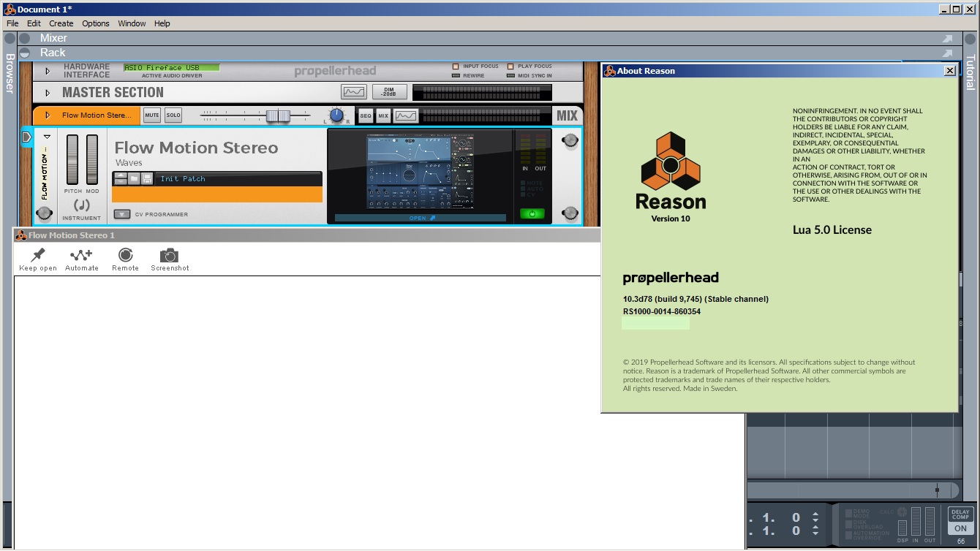Decrease the lower position stepper value
The width and height of the screenshot is (980, 551).
pyautogui.click(x=816, y=535)
